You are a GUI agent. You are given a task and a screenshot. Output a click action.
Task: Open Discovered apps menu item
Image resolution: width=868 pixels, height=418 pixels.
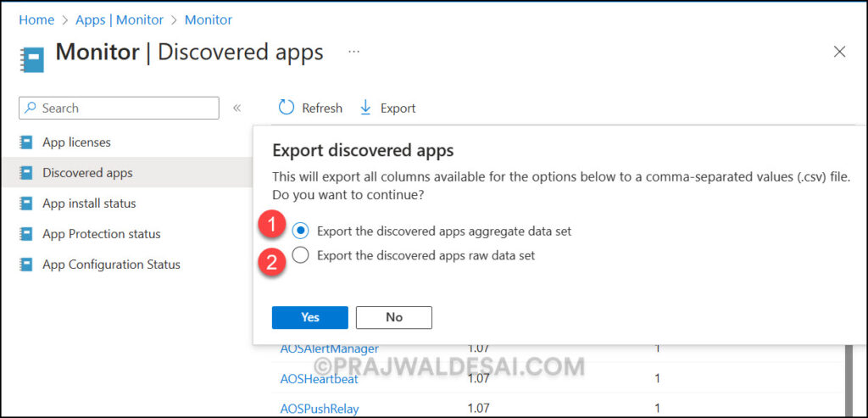click(x=87, y=173)
